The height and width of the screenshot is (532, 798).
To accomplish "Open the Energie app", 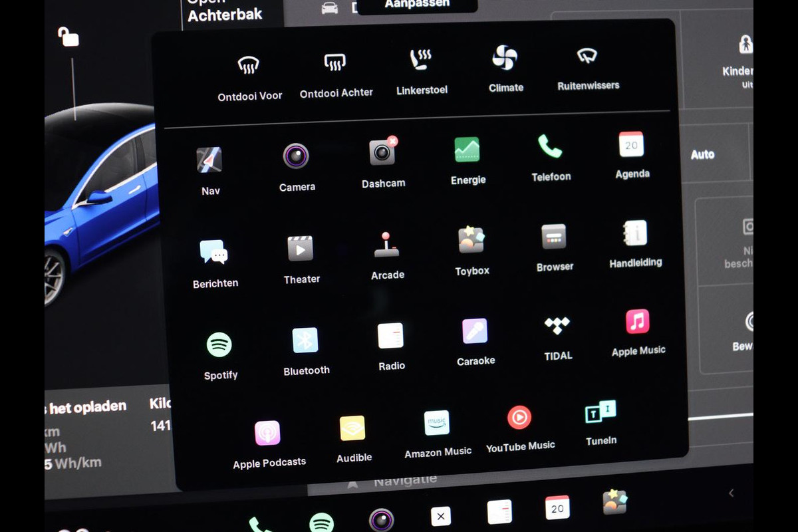I will (467, 150).
